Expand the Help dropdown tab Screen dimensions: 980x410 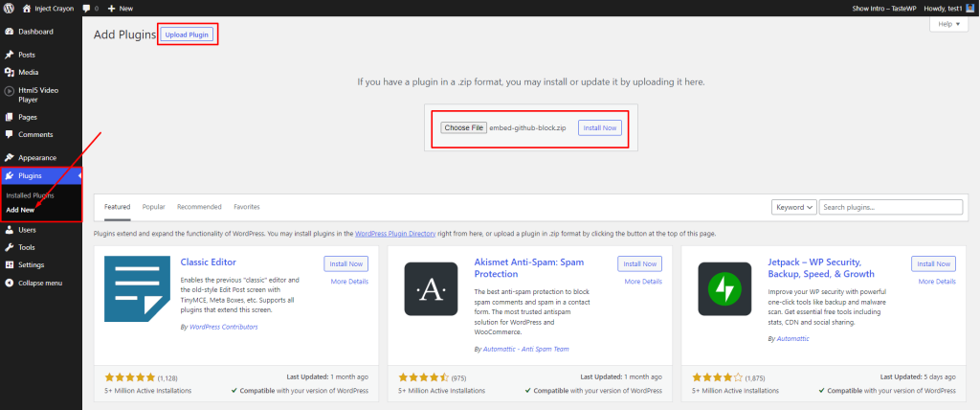tap(948, 24)
